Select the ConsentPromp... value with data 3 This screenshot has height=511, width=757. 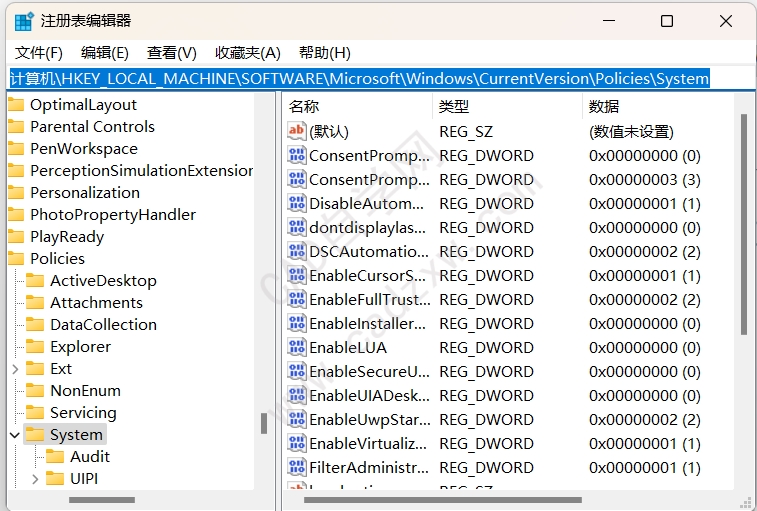pos(369,180)
